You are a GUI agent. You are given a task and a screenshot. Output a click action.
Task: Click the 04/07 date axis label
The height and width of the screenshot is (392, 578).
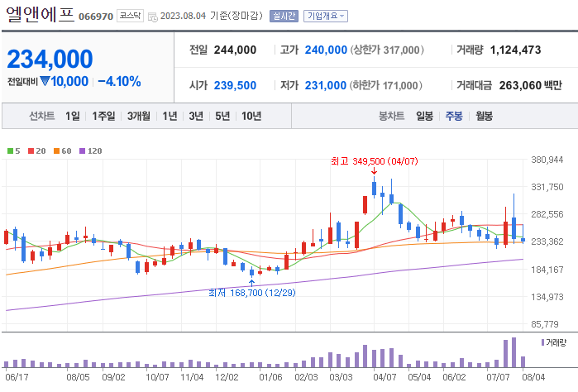coord(385,377)
